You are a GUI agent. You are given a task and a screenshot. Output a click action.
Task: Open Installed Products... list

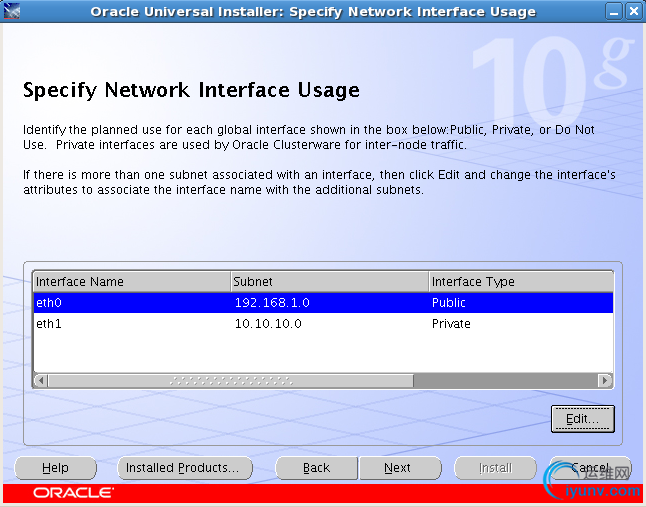point(181,468)
